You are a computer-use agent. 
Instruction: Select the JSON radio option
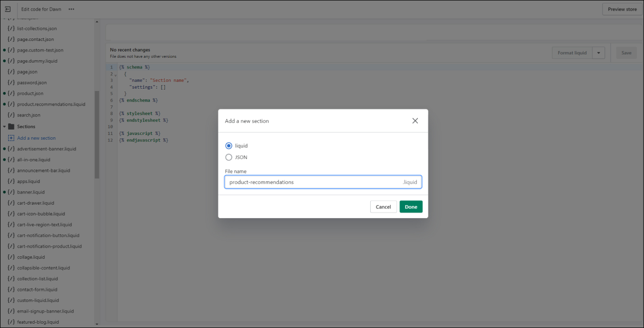(x=229, y=157)
